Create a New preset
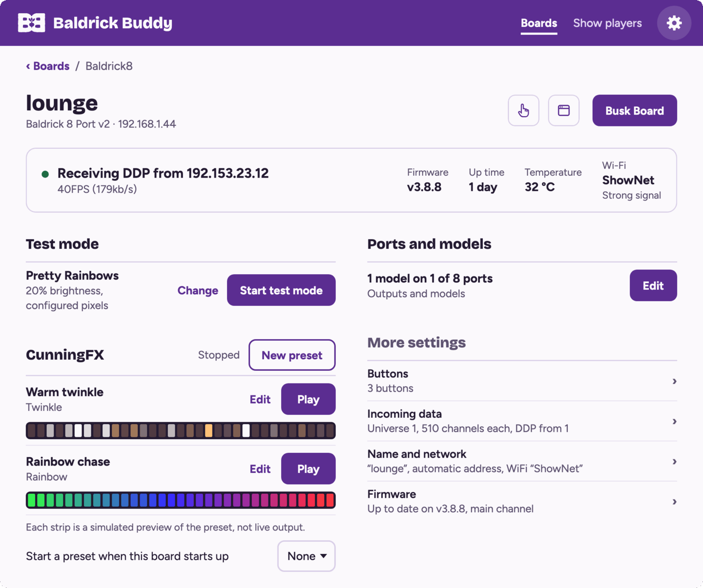This screenshot has height=588, width=703. 292,355
